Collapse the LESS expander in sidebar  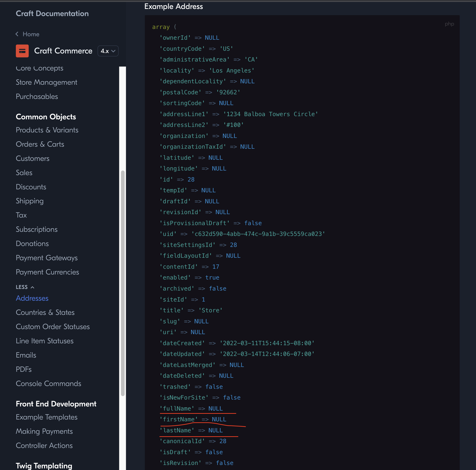25,287
